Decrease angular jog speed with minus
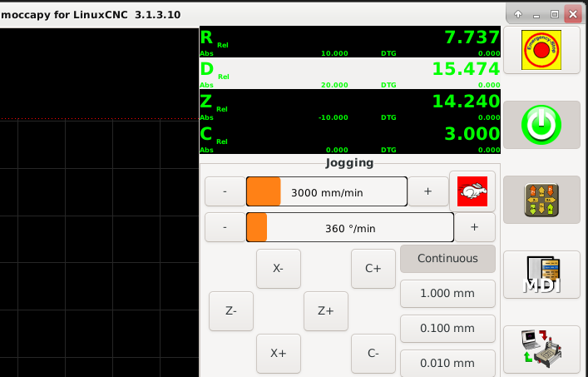Viewport: 588px width, 377px height. pyautogui.click(x=225, y=227)
